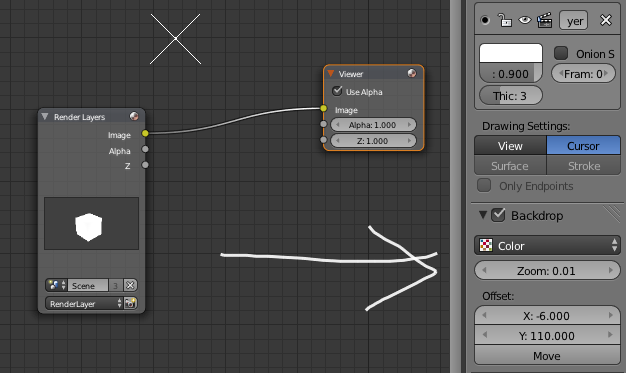Viewport: 626px width, 373px height.
Task: Open the white stroke color swatch
Action: 511,53
